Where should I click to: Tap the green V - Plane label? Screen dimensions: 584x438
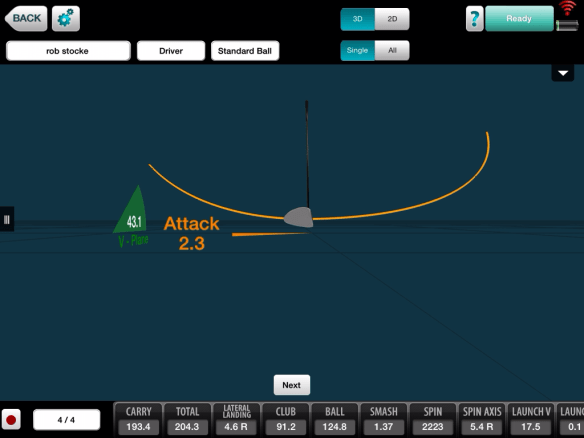[133, 241]
